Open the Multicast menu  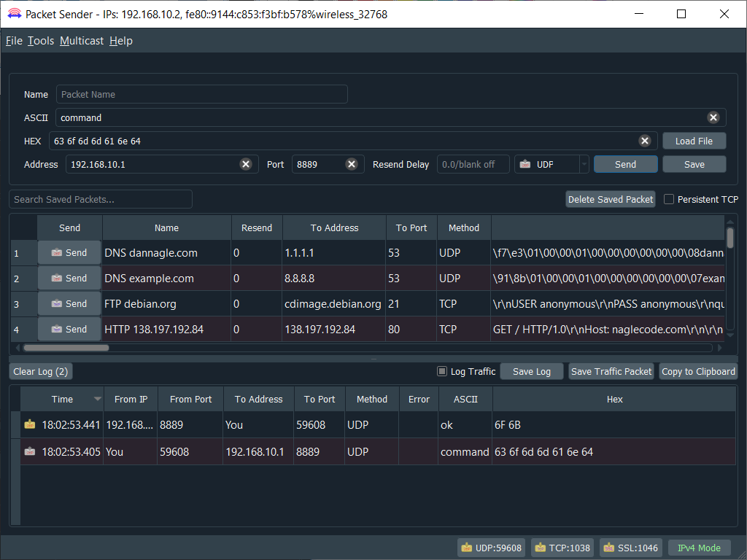(x=82, y=41)
